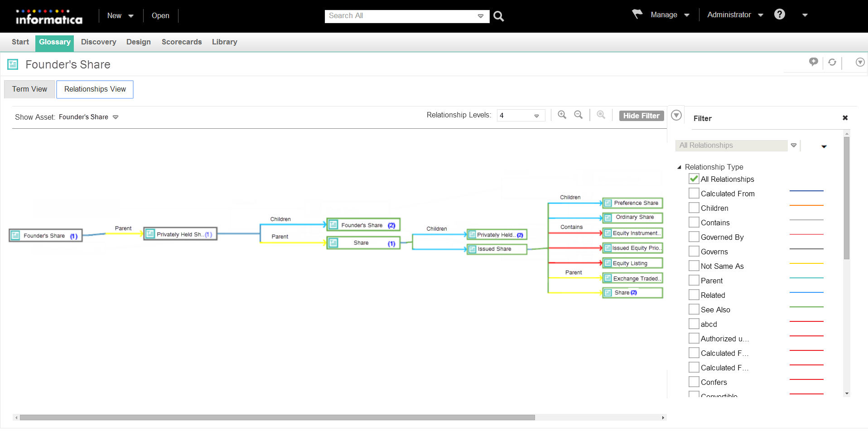Select the Share (1) node
This screenshot has height=432, width=868.
tap(363, 243)
